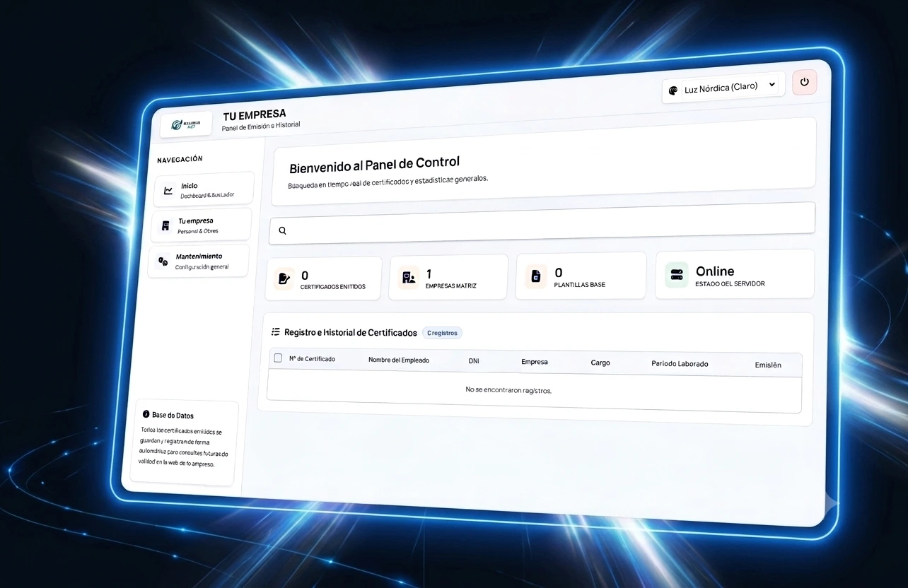The height and width of the screenshot is (588, 908).
Task: Open Mantenimiento general settings
Action: 199,261
